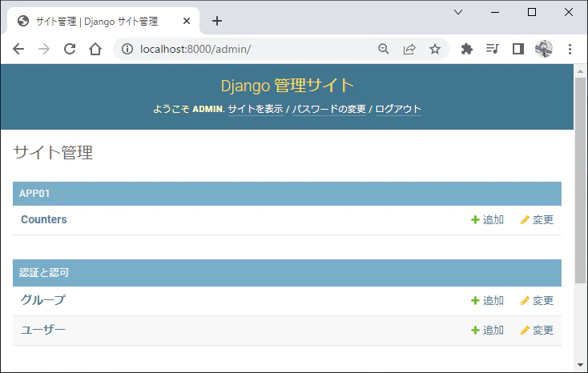Click the scrollbar up arrow
Viewport: 588px width, 373px height.
580,71
